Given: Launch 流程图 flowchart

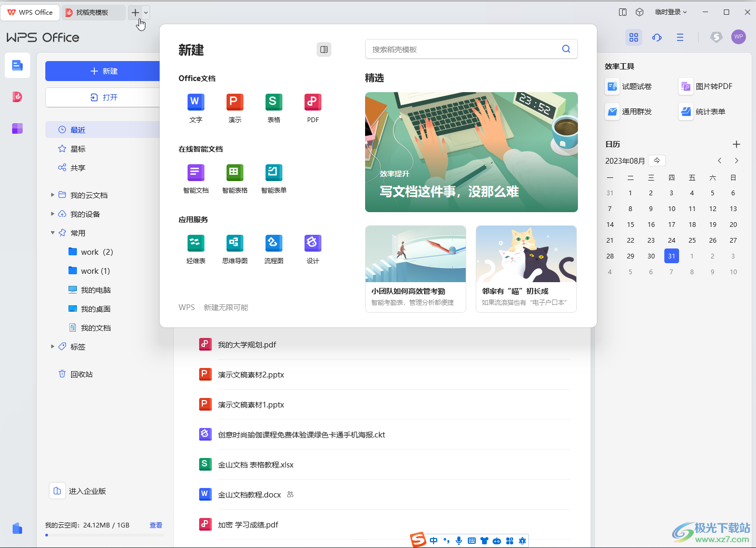Looking at the screenshot, I should pyautogui.click(x=273, y=249).
